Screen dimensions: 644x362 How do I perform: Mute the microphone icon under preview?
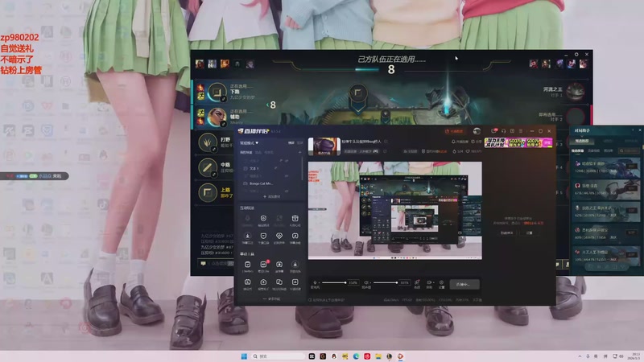[x=315, y=283]
